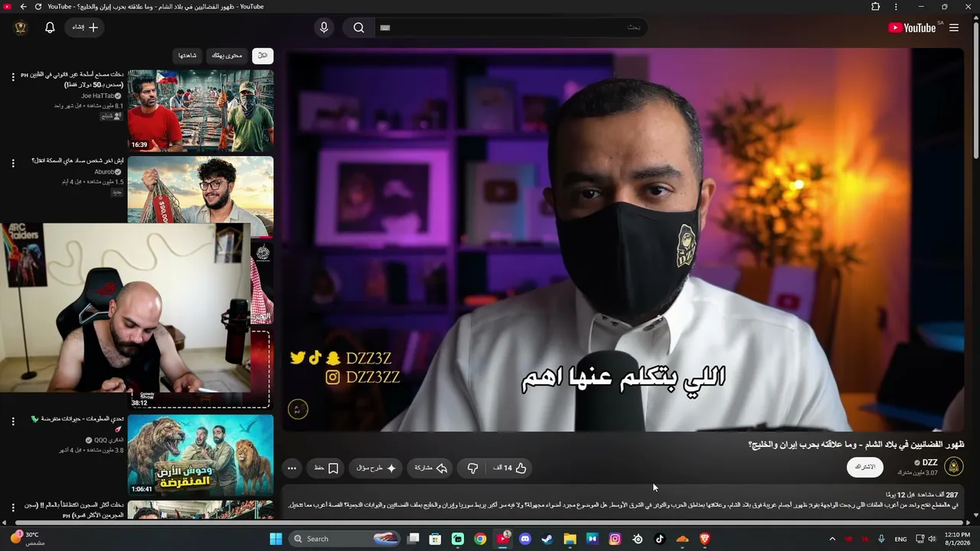Start voice search with microphone icon
Viewport: 980px width, 551px height.
(x=324, y=28)
